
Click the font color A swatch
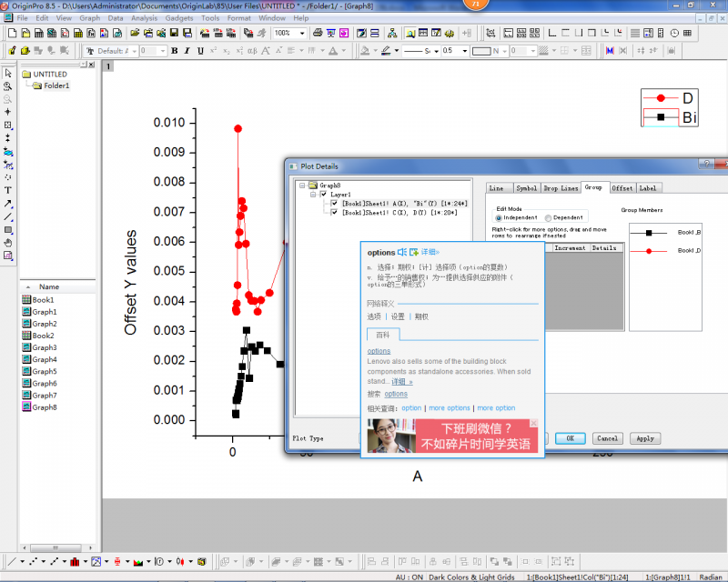333,51
